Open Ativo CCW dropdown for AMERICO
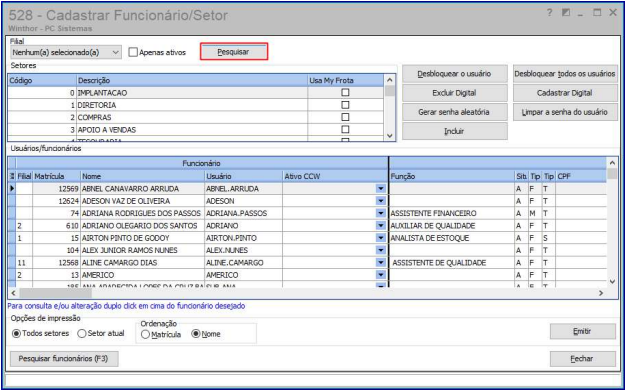The height and width of the screenshot is (391, 626). [x=380, y=275]
